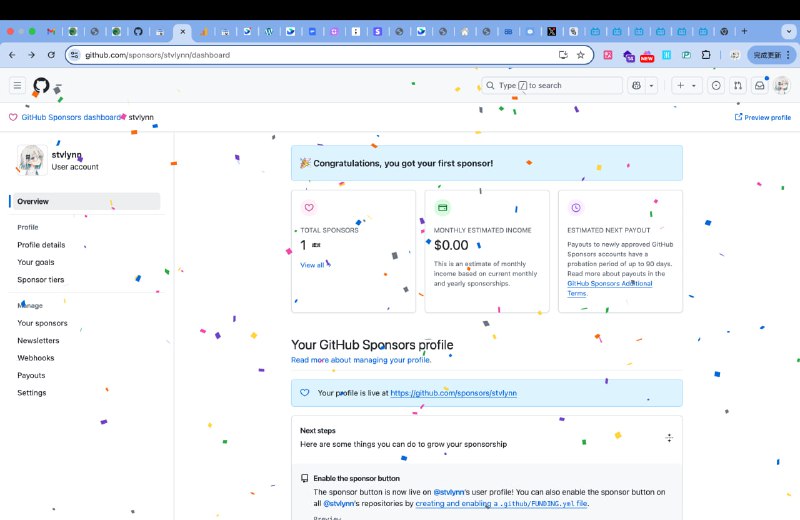
Task: Open the Pull requests icon in header
Action: 738,86
